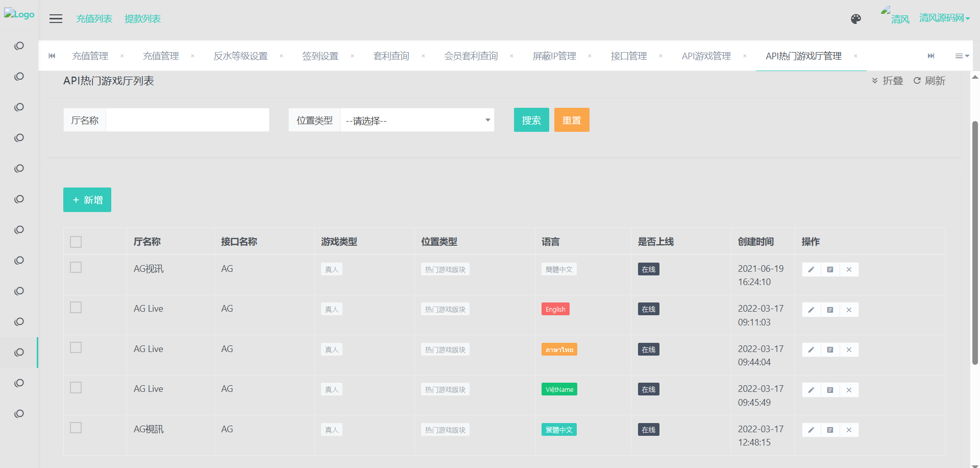Open the 位置类型 dropdown
980x468 pixels.
click(x=417, y=120)
